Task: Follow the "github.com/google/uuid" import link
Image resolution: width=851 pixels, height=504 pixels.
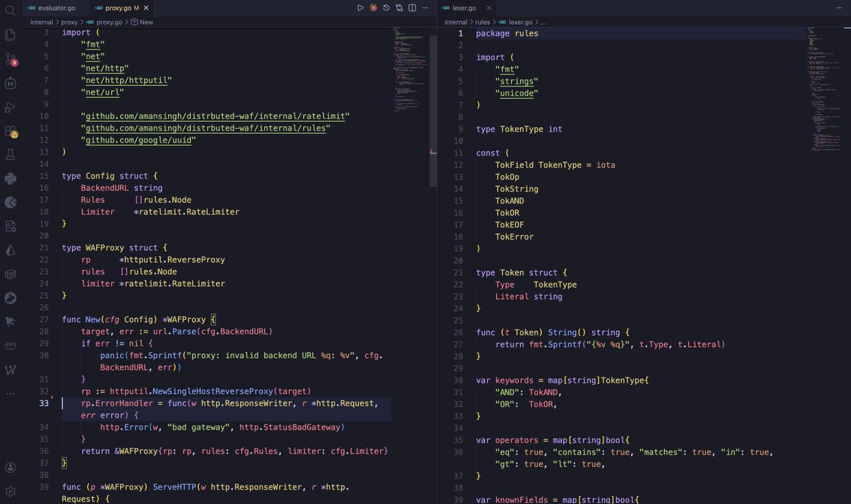Action: (138, 140)
